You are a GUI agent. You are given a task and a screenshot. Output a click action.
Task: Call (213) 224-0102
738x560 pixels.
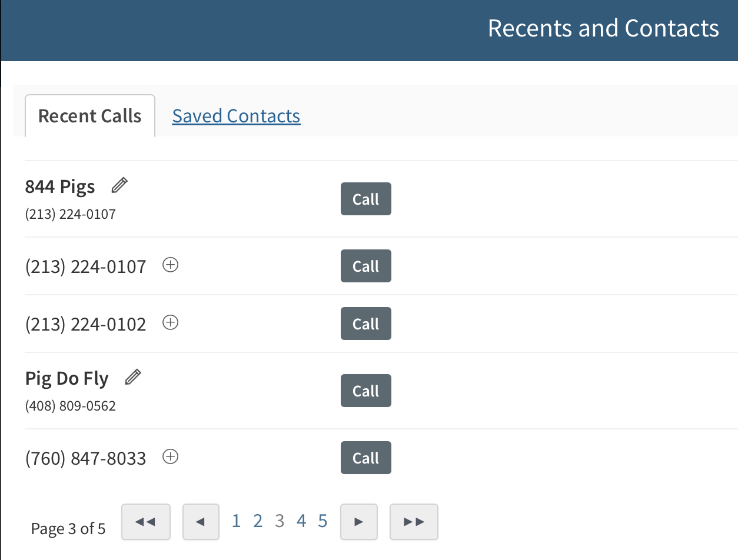pos(365,324)
